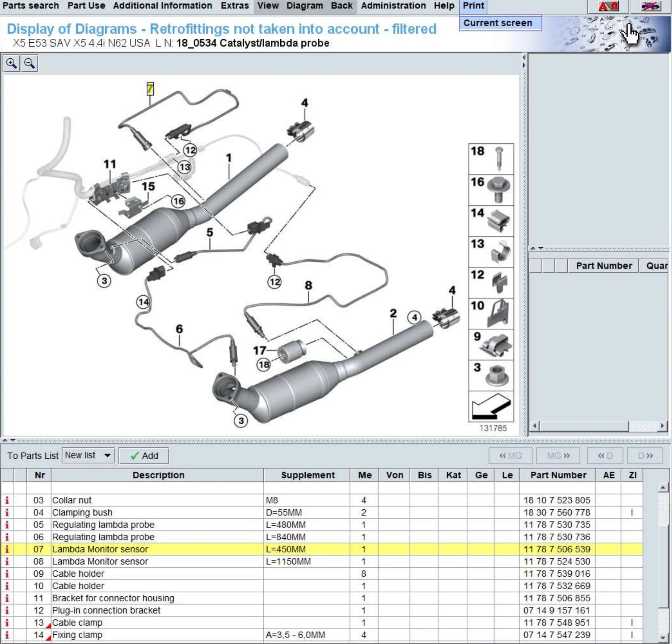This screenshot has height=644, width=672.
Task: Select thumbnail 14 fixing clamp in legend
Action: (491, 221)
